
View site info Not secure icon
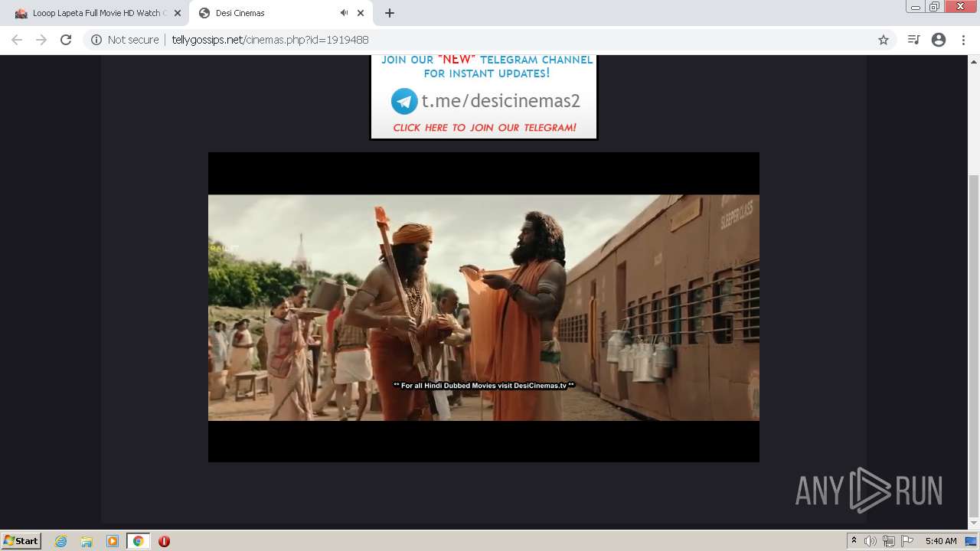pos(96,40)
